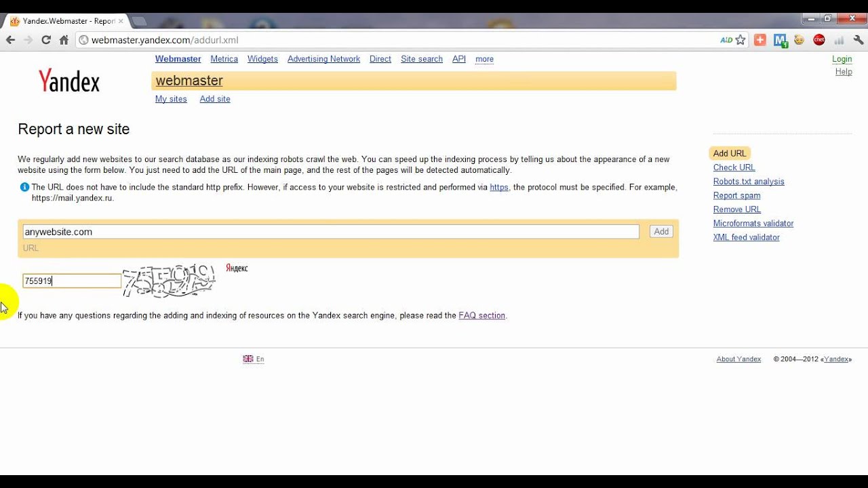Close the Yandex.Webmaster browser tab
Image resolution: width=868 pixels, height=488 pixels.
point(121,21)
